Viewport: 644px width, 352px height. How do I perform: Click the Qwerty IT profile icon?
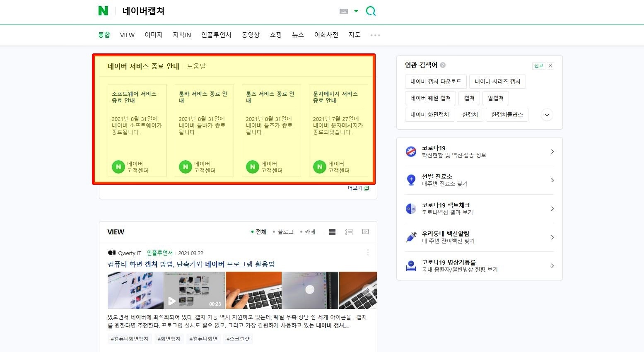tap(112, 253)
